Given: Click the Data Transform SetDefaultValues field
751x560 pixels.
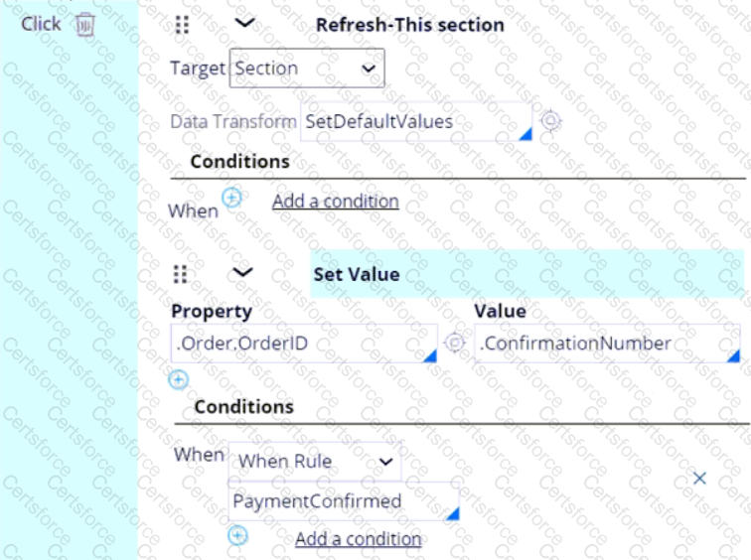Looking at the screenshot, I should (x=416, y=121).
